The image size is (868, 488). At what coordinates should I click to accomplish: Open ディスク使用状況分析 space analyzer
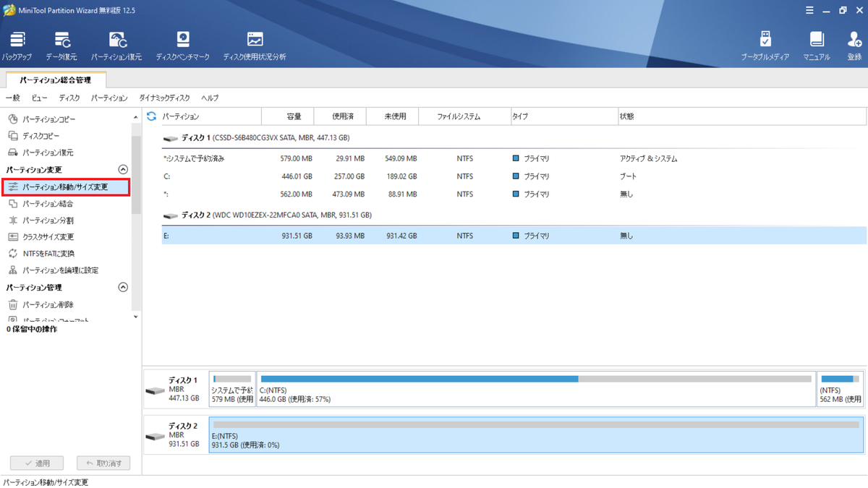[x=255, y=46]
